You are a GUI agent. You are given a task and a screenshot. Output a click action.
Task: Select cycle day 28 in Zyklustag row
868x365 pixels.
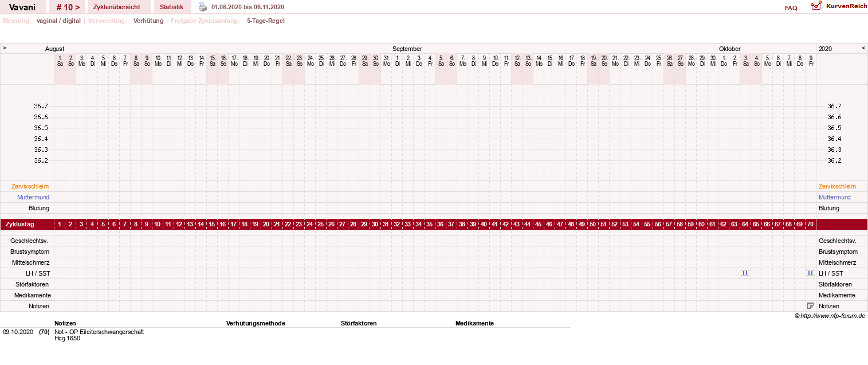coord(354,224)
